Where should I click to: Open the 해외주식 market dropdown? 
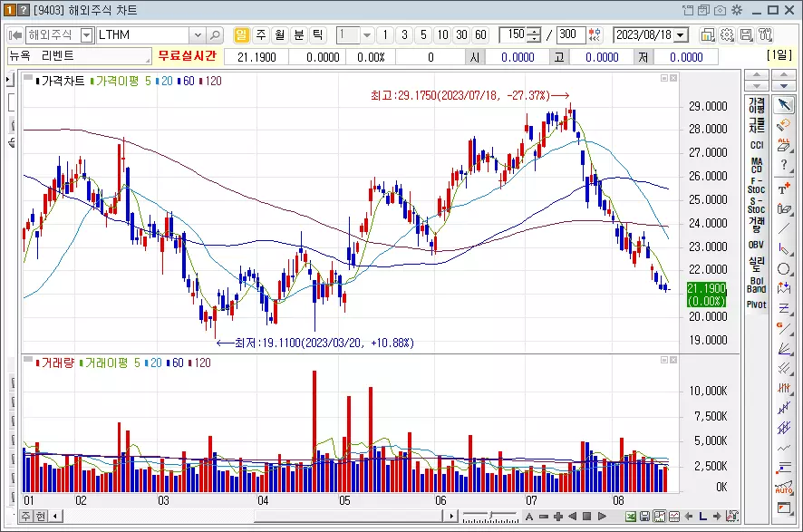point(87,35)
